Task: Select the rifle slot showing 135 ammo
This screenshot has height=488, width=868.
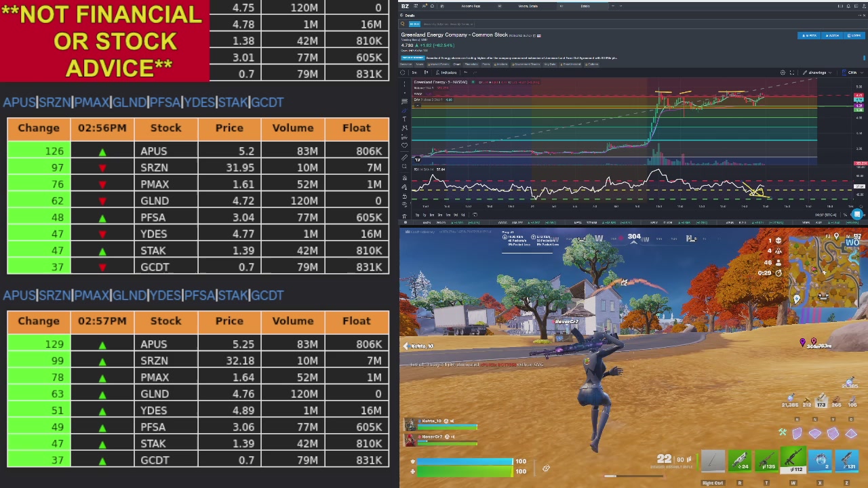Action: pos(767,461)
